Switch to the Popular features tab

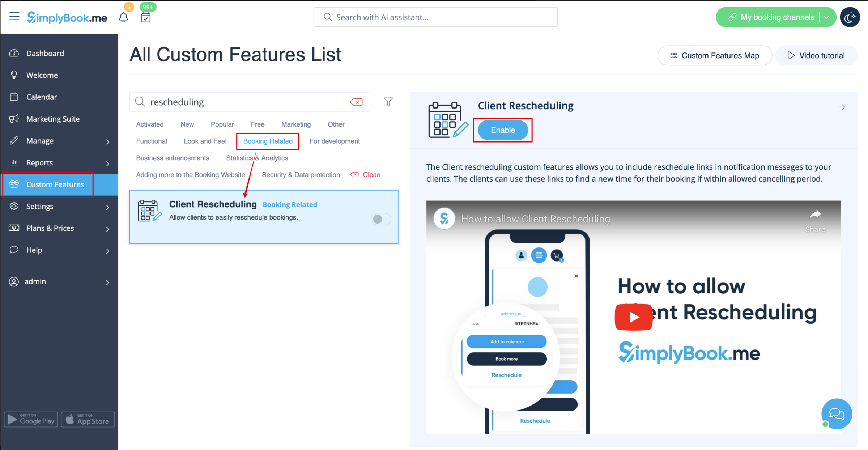222,124
